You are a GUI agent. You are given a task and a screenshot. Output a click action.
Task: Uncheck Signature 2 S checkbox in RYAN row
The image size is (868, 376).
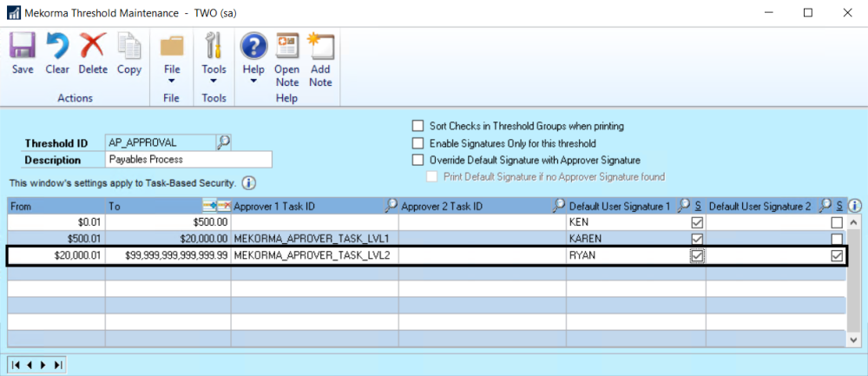pos(838,256)
